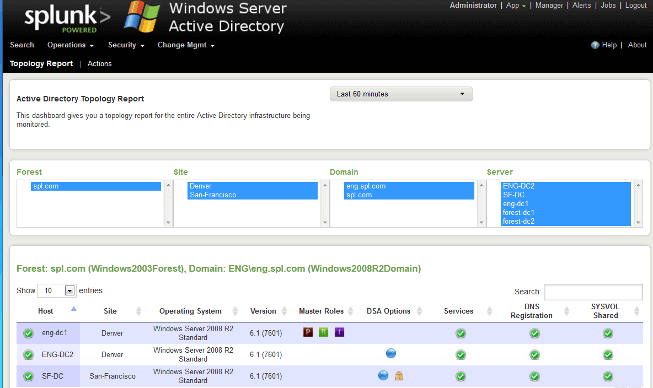Sort the table by DNS Registration column
The image size is (653, 388).
pos(532,311)
